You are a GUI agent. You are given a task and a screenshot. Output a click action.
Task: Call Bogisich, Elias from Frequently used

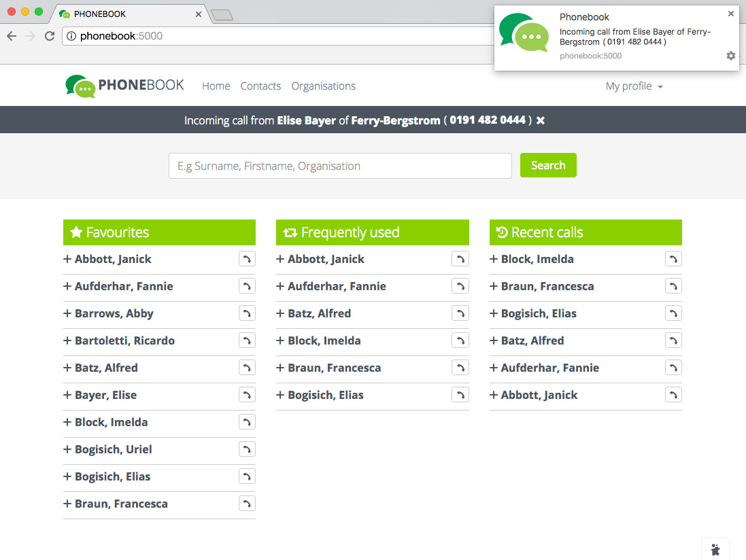click(x=460, y=395)
